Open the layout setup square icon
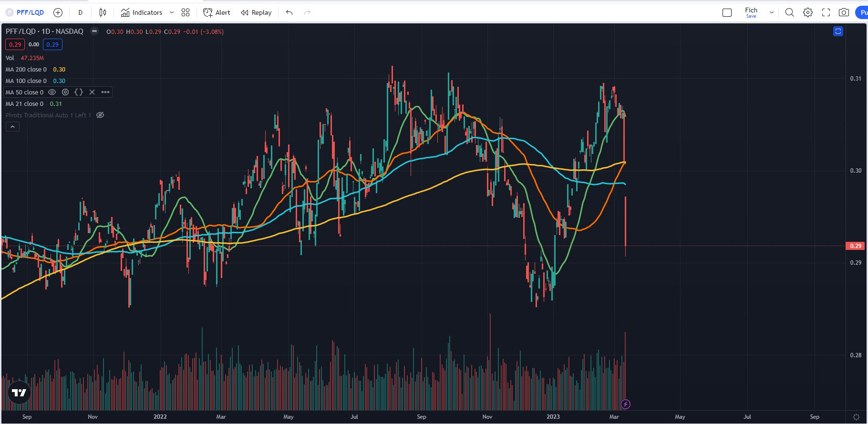868x424 pixels. (727, 12)
